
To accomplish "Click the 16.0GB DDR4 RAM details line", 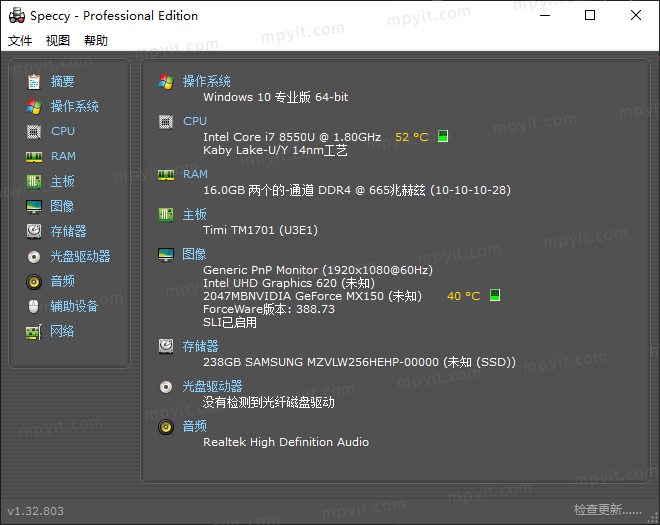I will (x=357, y=190).
